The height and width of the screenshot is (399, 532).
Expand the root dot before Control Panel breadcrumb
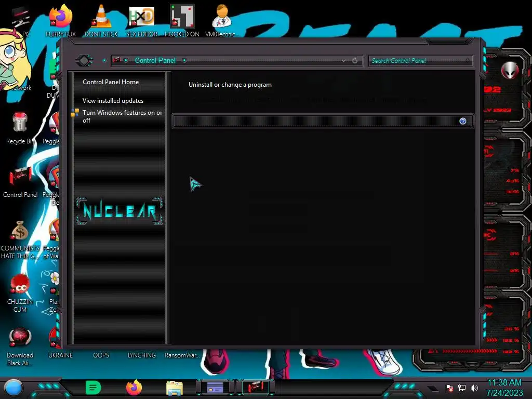[126, 60]
